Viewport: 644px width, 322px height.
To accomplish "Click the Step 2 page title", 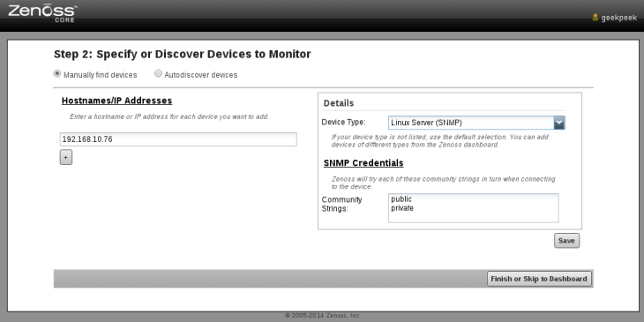I will [183, 54].
